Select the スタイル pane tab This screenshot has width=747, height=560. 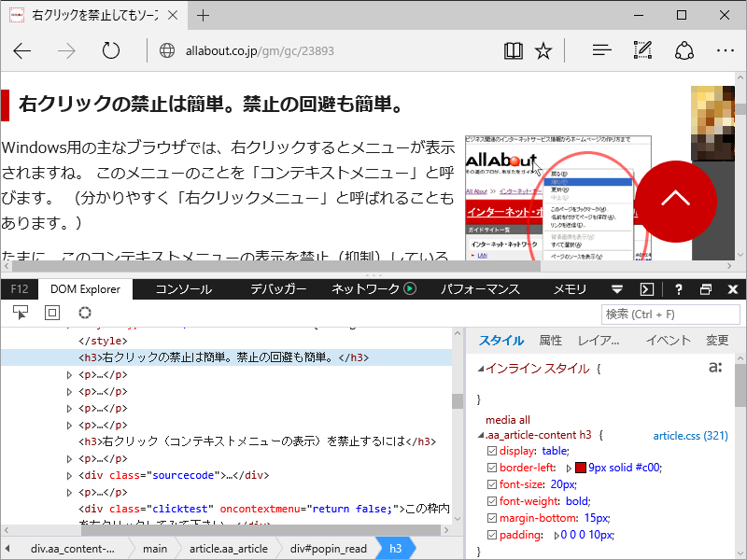pyautogui.click(x=501, y=341)
